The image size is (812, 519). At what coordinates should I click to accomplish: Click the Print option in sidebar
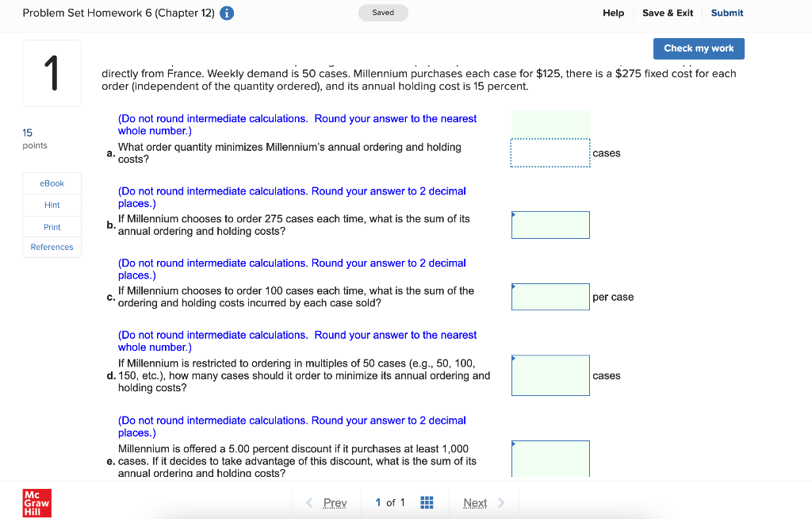click(52, 226)
